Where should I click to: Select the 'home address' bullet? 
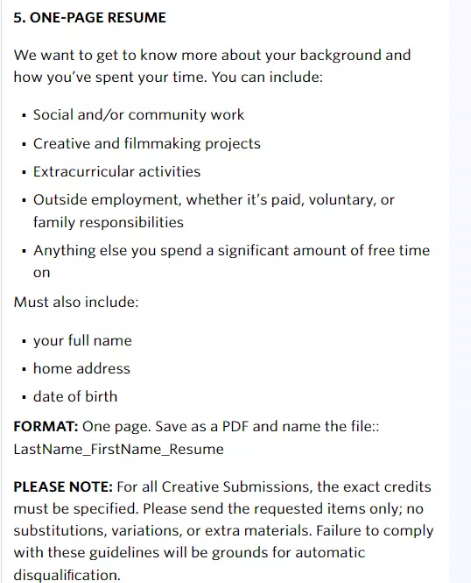click(x=82, y=368)
